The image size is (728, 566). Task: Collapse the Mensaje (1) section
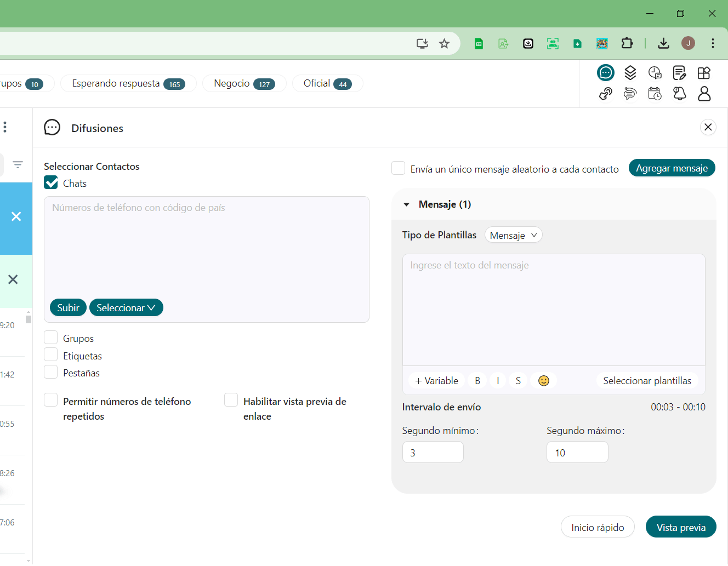[407, 204]
